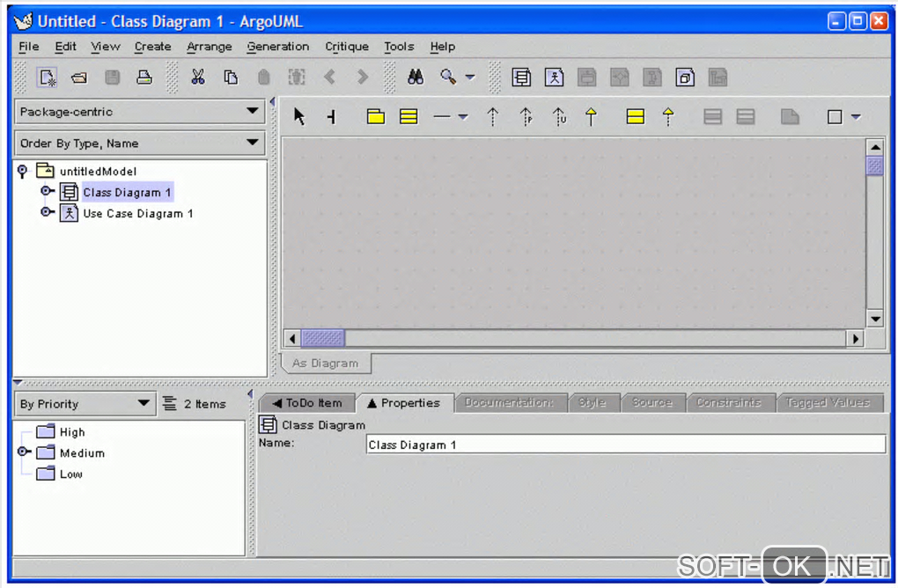898x588 pixels.
Task: Select the High priority folder
Action: tap(72, 432)
